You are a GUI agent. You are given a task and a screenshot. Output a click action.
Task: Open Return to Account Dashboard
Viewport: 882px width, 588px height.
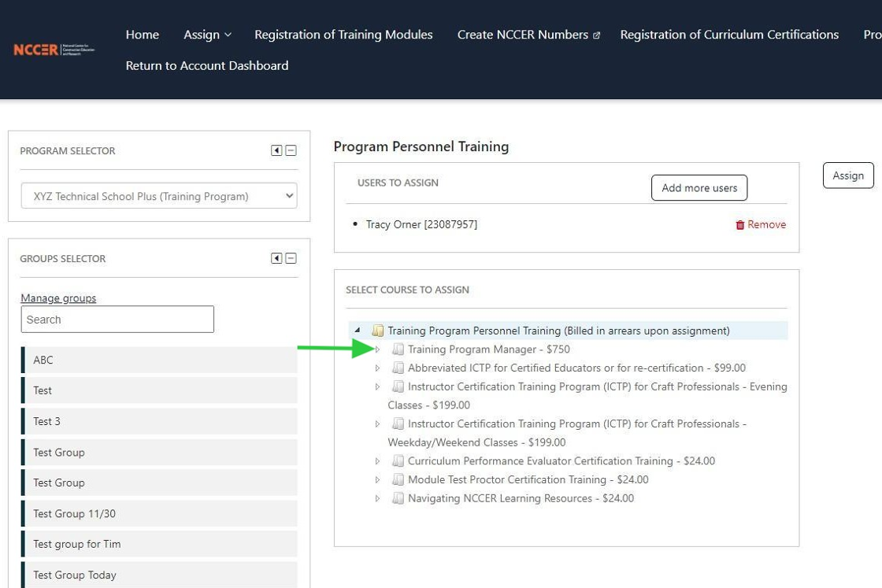click(x=206, y=65)
